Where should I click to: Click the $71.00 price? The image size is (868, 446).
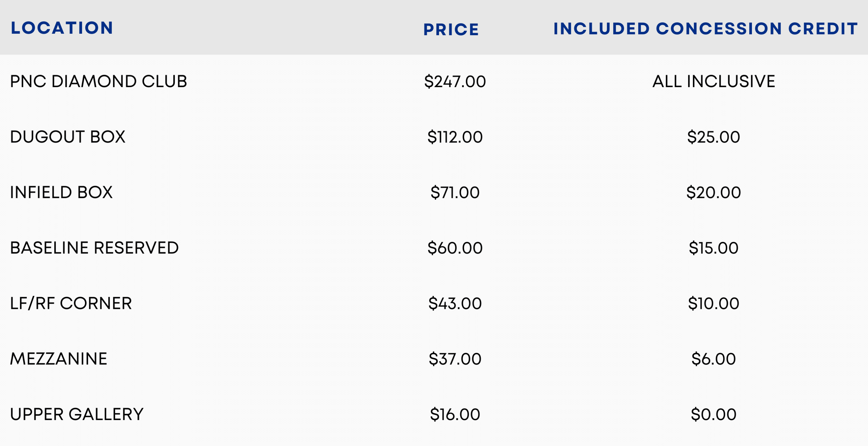[x=455, y=193]
